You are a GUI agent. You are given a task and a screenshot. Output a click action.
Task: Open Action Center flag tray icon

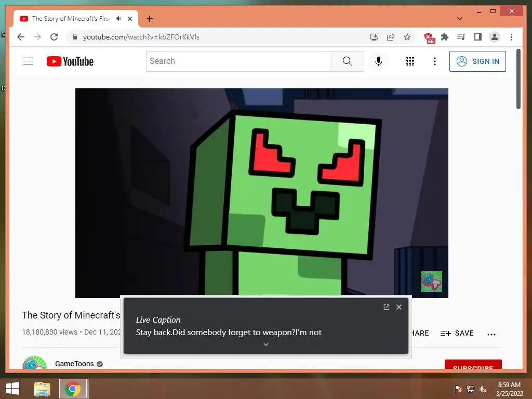tap(458, 389)
